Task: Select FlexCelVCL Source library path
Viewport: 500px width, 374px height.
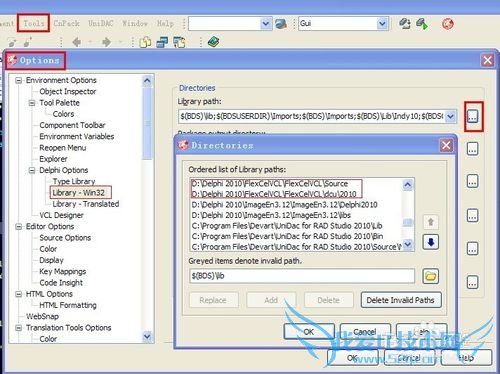Action: pos(270,184)
